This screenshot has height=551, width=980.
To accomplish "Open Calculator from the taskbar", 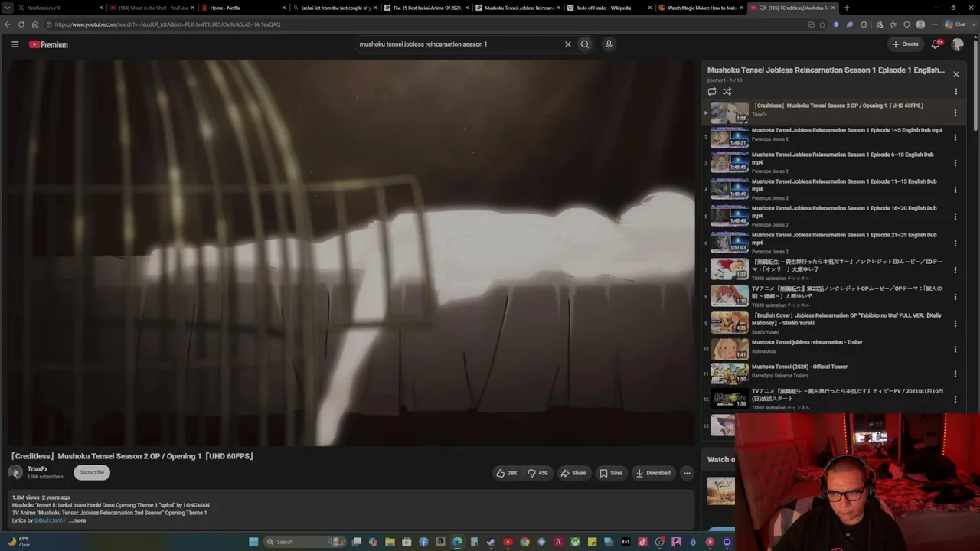I will point(474,542).
